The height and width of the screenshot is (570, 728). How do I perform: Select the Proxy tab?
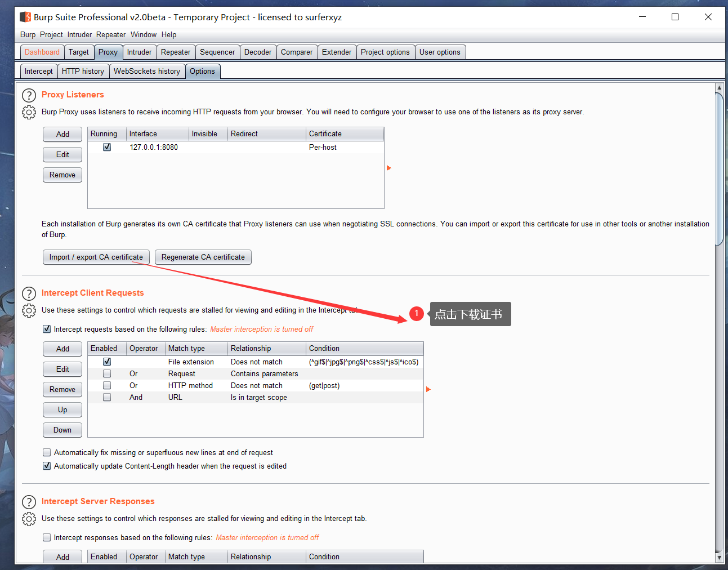108,52
